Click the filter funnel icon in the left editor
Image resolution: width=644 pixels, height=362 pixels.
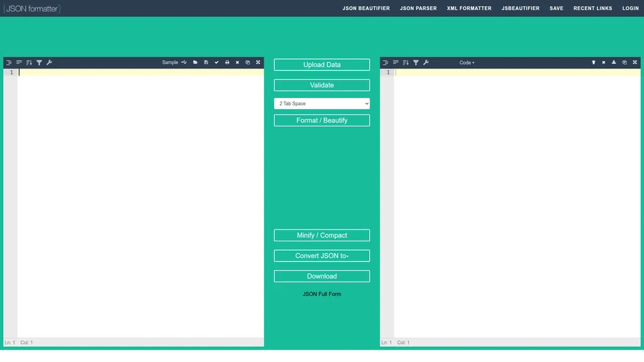coord(39,62)
